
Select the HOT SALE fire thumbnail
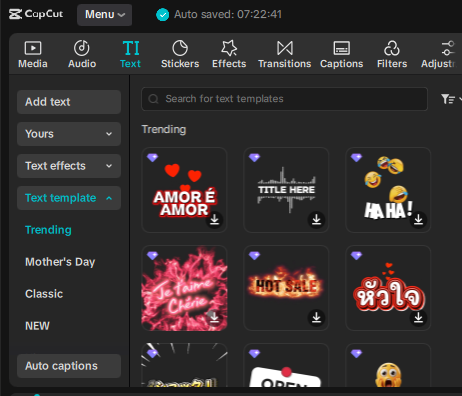[286, 288]
